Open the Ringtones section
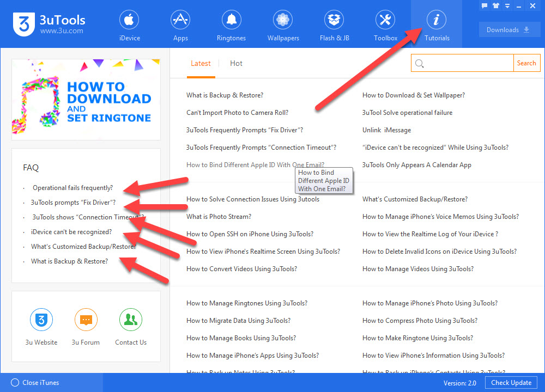Viewport: 545px width, 392px height. tap(231, 26)
